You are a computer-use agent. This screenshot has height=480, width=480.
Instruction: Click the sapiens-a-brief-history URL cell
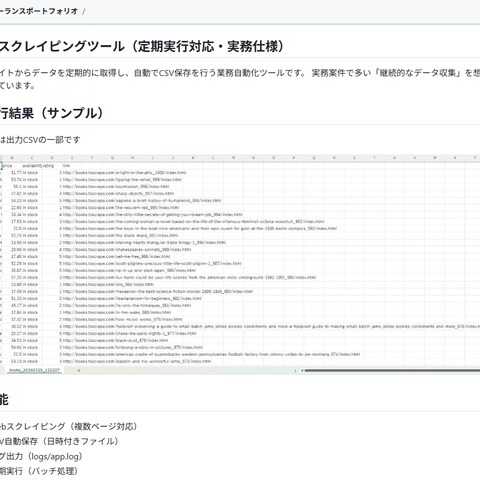[x=142, y=200]
